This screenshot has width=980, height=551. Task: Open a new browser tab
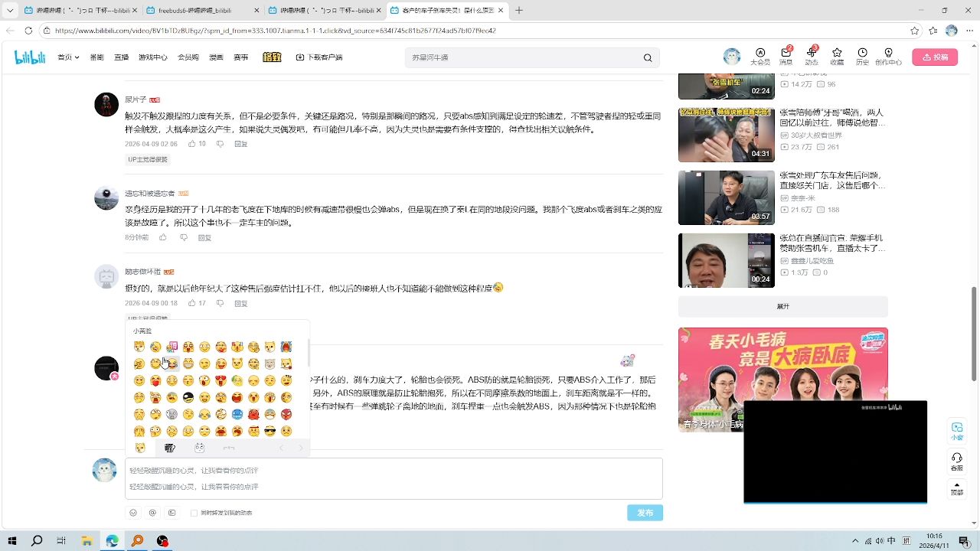[x=519, y=11]
